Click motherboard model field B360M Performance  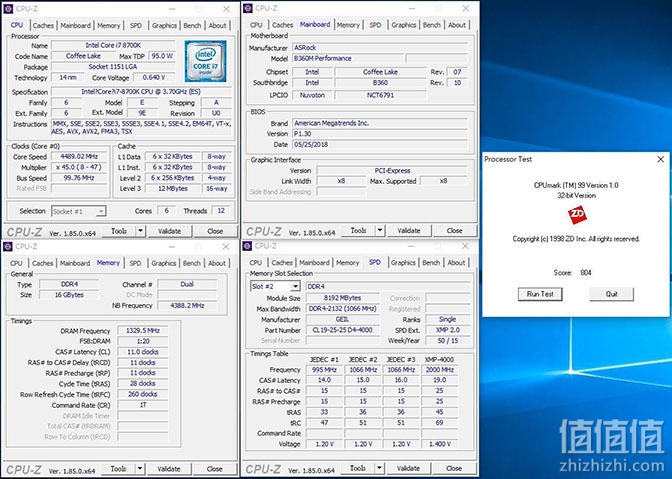[x=348, y=58]
